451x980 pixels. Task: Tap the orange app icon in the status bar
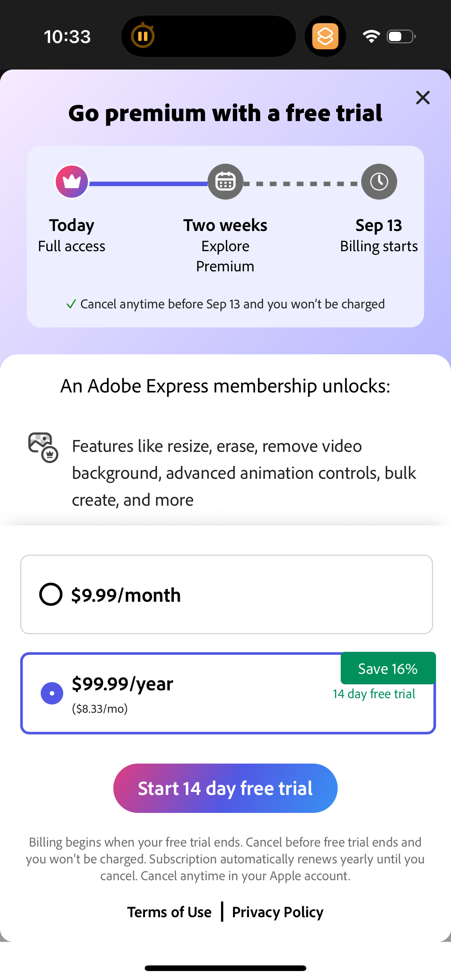[x=325, y=36]
